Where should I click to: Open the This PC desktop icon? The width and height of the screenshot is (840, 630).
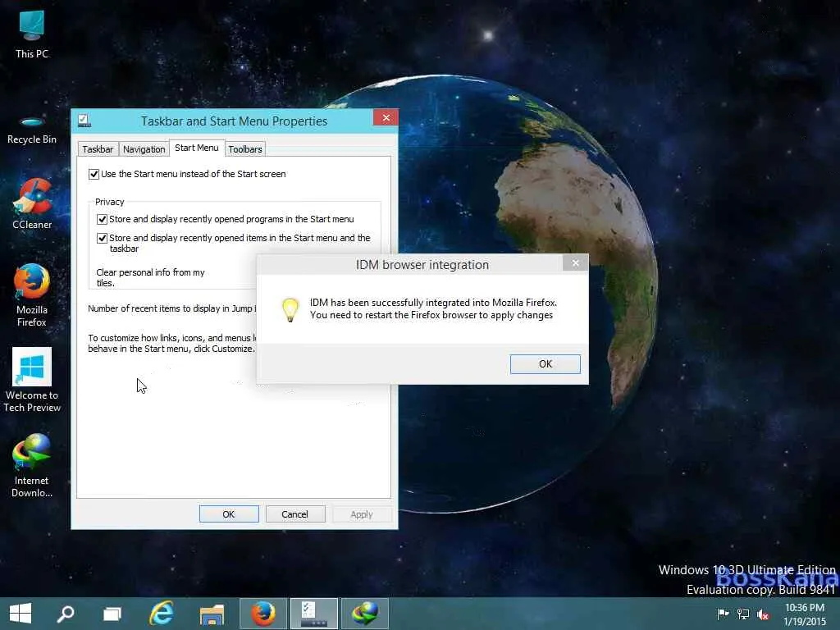point(32,34)
